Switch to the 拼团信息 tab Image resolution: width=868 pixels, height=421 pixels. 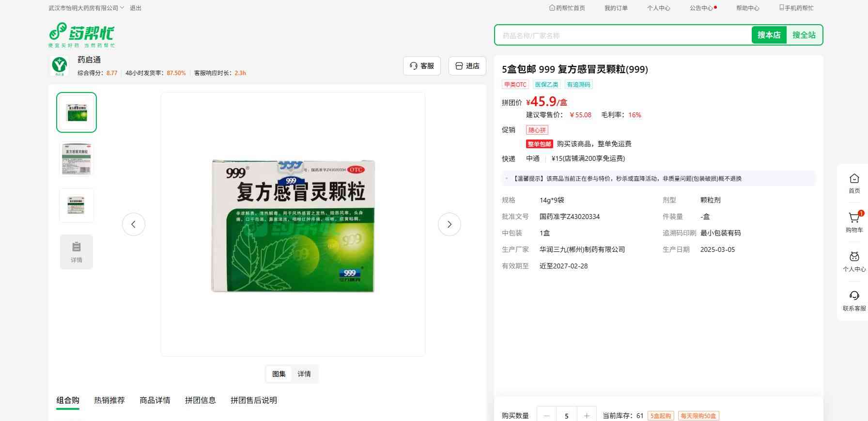201,400
